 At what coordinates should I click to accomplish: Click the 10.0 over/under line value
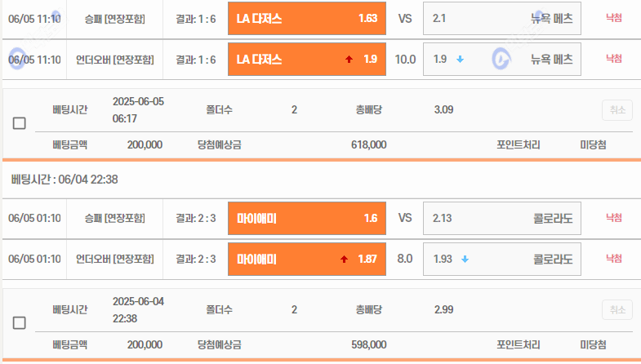(405, 60)
